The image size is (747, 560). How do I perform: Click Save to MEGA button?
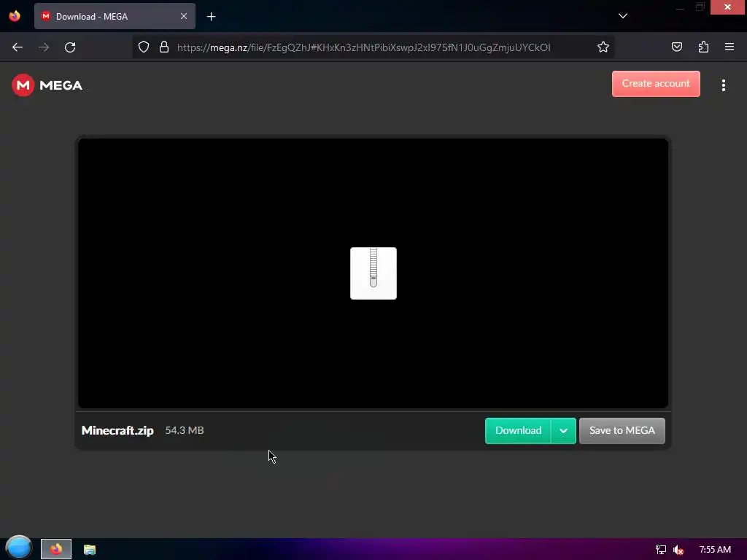[622, 430]
